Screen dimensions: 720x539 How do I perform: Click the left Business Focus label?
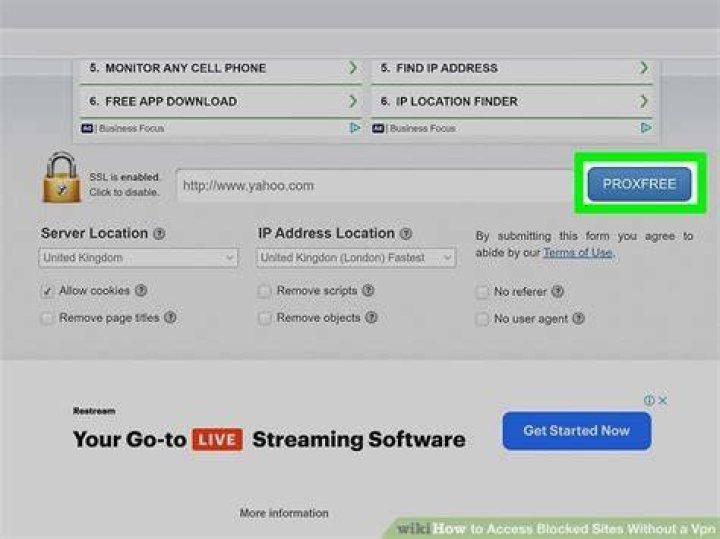tap(131, 128)
